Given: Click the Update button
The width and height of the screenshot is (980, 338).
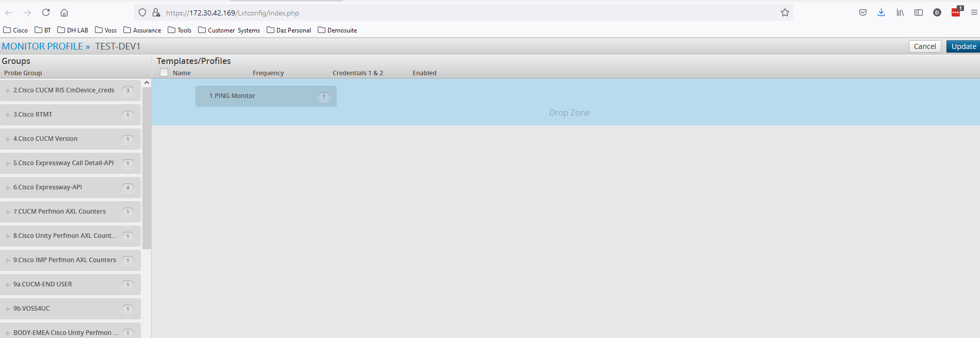Looking at the screenshot, I should click(963, 46).
